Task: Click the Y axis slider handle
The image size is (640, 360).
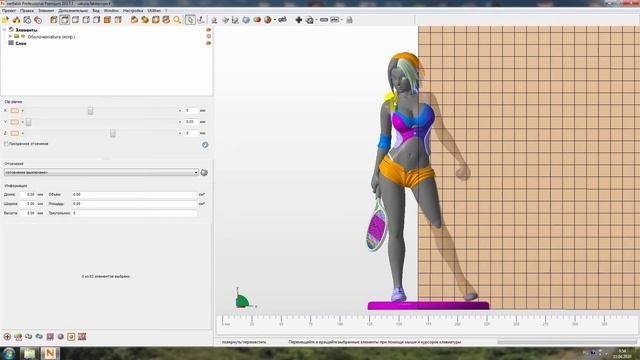Action: (29, 122)
